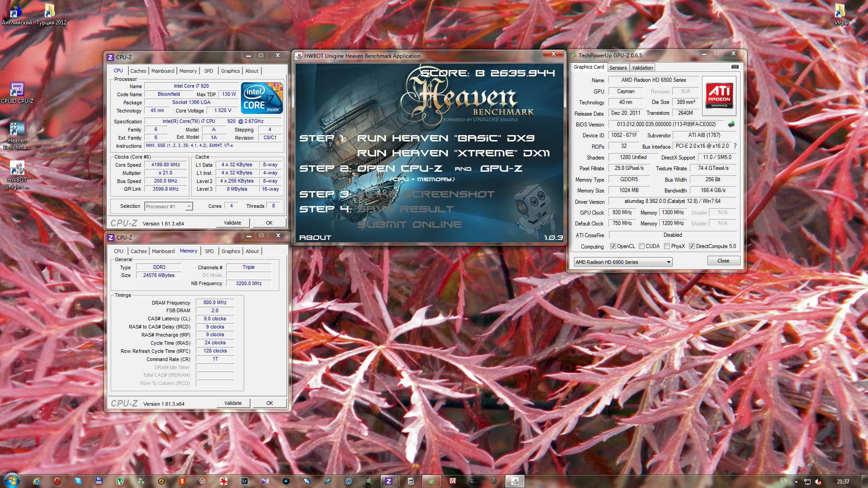
Task: Show hidden tray icons arrow
Action: (796, 482)
